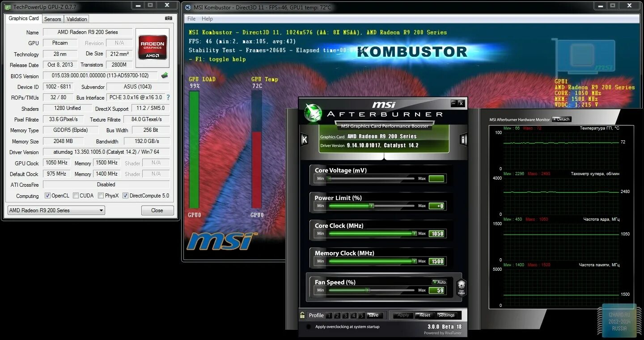This screenshot has height=340, width=644.
Task: Click the GPU name field 'Pitcairn'
Action: click(60, 43)
